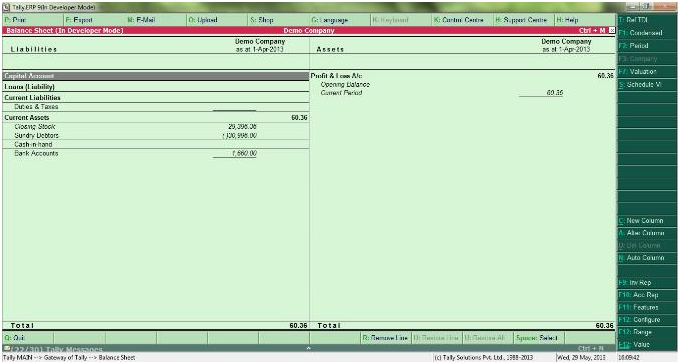Viewport: 680px width, 364px height.
Task: Open the F7 Valuation option
Action: click(x=647, y=72)
